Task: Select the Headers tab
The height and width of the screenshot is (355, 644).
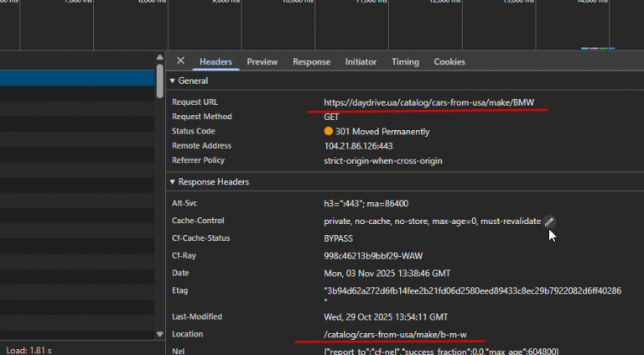Action: pos(216,61)
